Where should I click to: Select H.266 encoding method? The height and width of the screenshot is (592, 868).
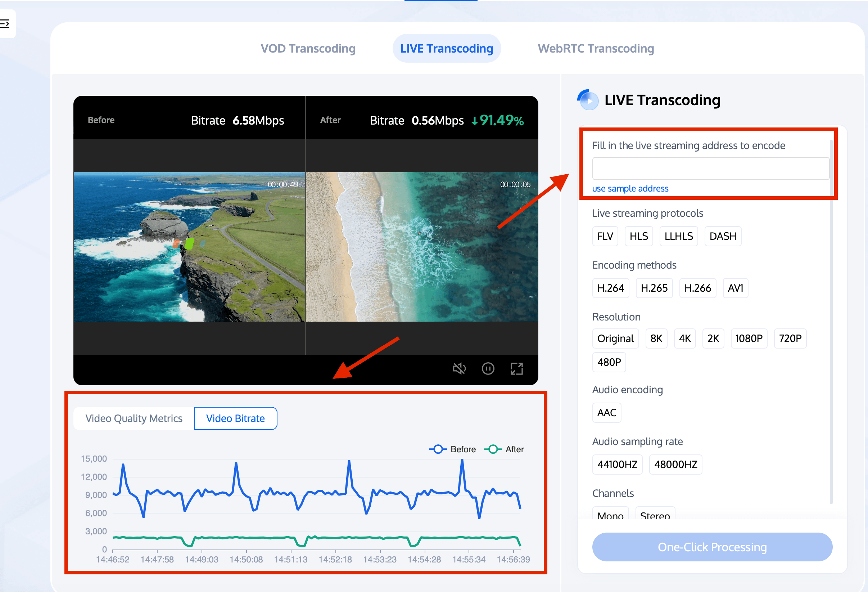click(698, 288)
